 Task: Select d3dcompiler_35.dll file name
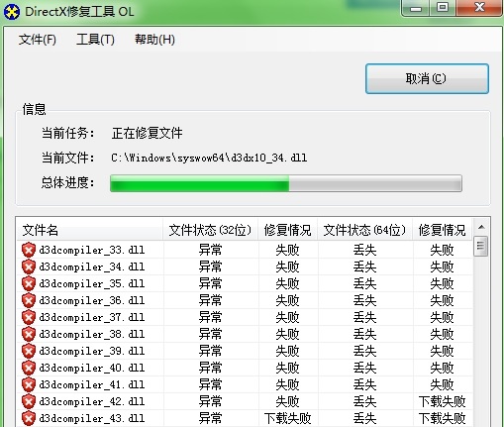click(x=92, y=283)
